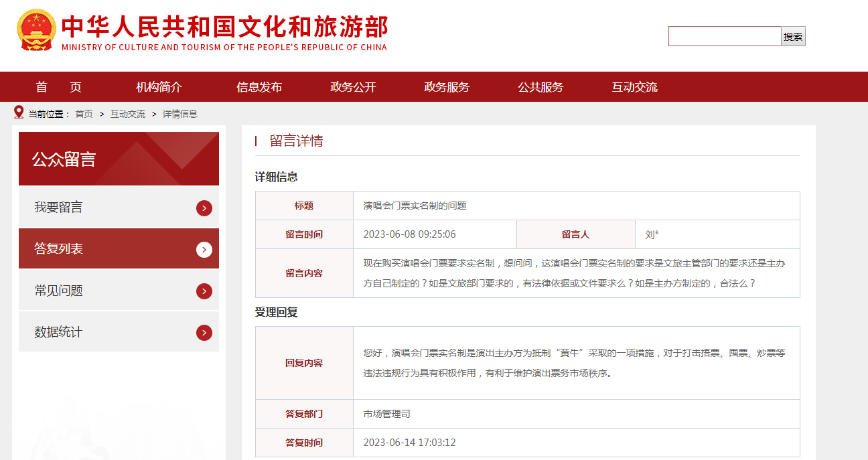The width and height of the screenshot is (868, 460).
Task: Select 常见问题 in the sidebar
Action: click(x=59, y=291)
